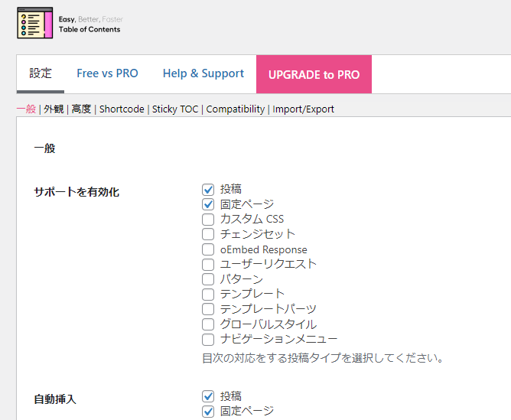Open the 設定 tab
The image size is (511, 420).
[x=41, y=73]
